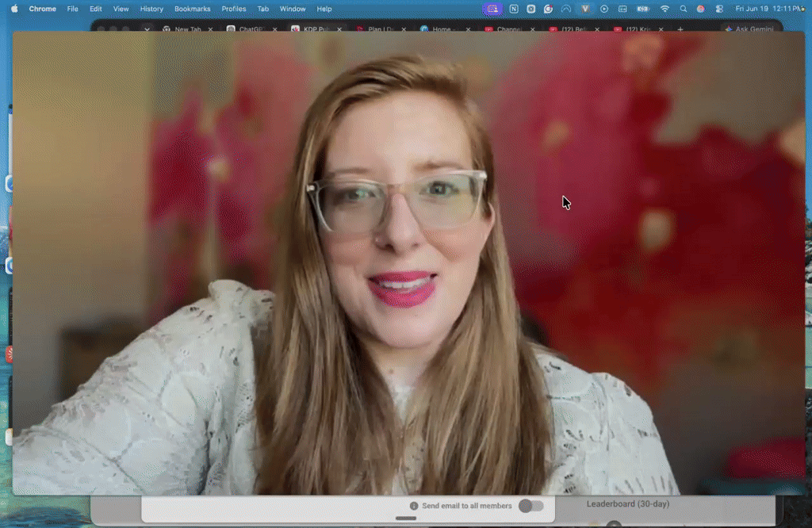Close the Plan tab
Image resolution: width=812 pixels, height=528 pixels.
tap(404, 29)
